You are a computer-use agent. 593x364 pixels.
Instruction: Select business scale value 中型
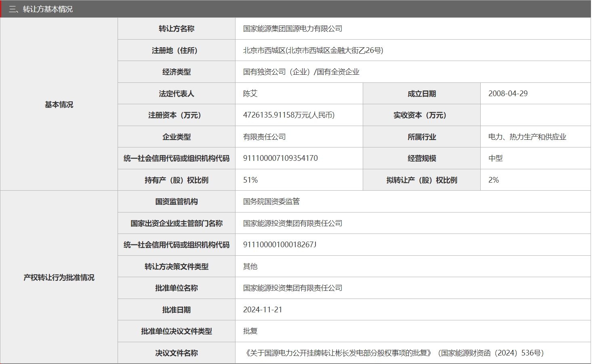(x=496, y=158)
